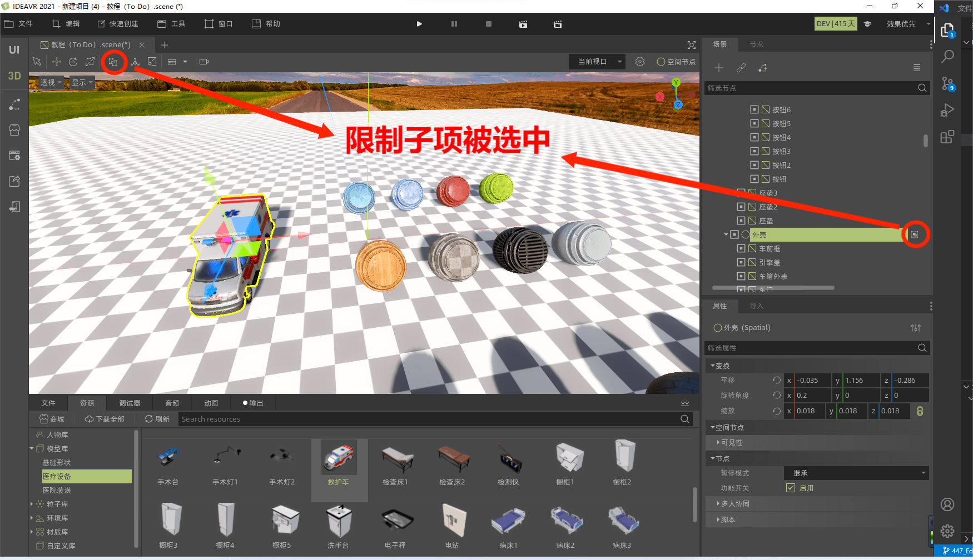This screenshot has height=560, width=973.
Task: Collapse the 外壳 tree node
Action: tap(726, 234)
